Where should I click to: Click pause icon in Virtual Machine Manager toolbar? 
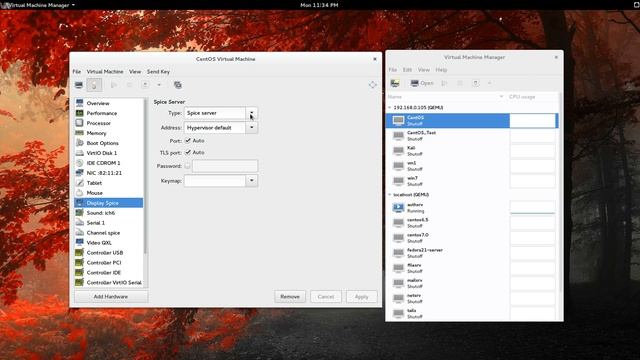(460, 83)
